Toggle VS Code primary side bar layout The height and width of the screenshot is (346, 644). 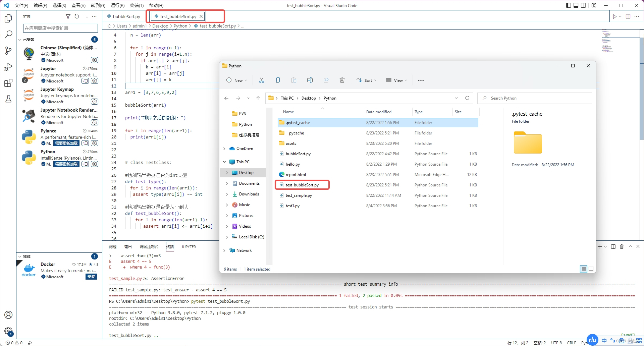(x=569, y=5)
